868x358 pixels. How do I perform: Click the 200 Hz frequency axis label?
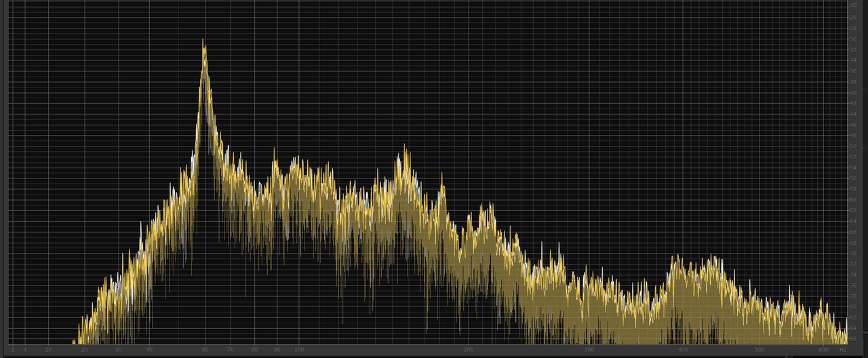point(469,350)
